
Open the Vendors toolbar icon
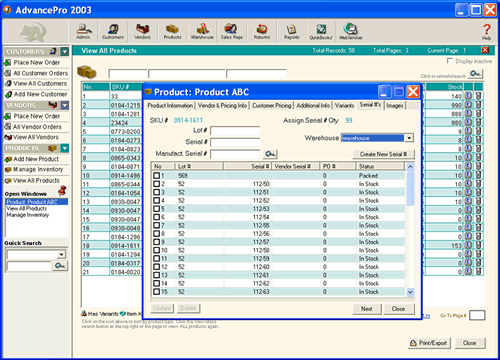(142, 31)
